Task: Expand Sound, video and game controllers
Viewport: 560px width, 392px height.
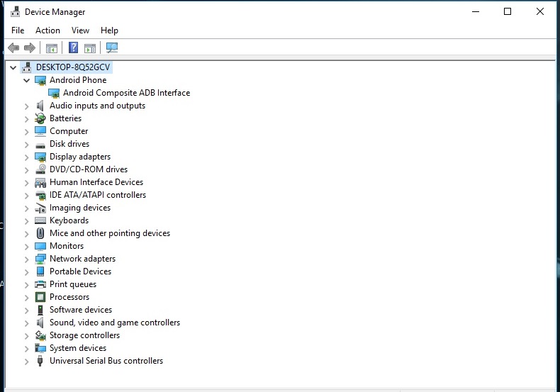Action: (26, 323)
